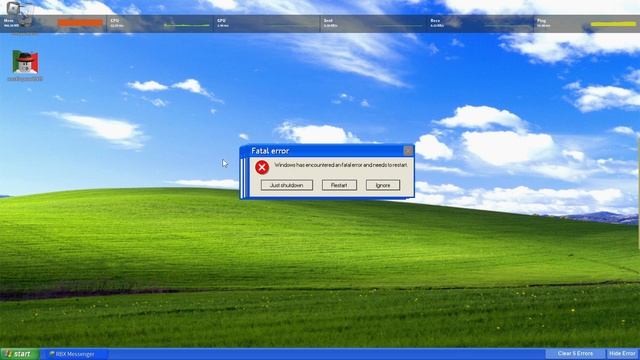Click the Just shutdown button
The width and height of the screenshot is (640, 360).
[287, 185]
